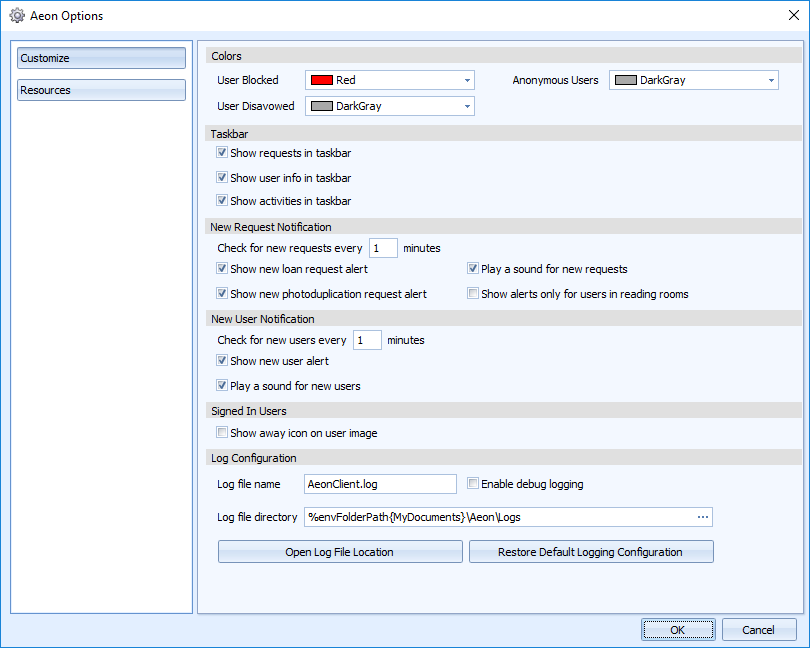
Task: Click the red User Blocked color swatch
Action: [x=321, y=80]
